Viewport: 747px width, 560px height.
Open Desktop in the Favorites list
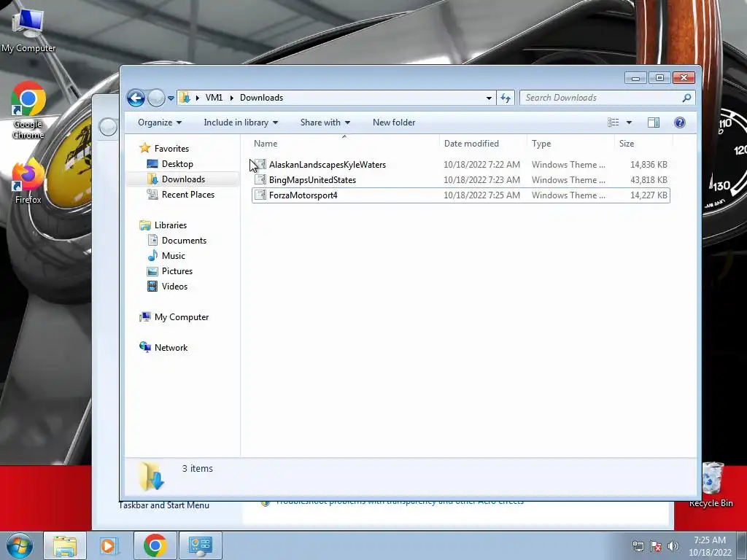(x=177, y=164)
